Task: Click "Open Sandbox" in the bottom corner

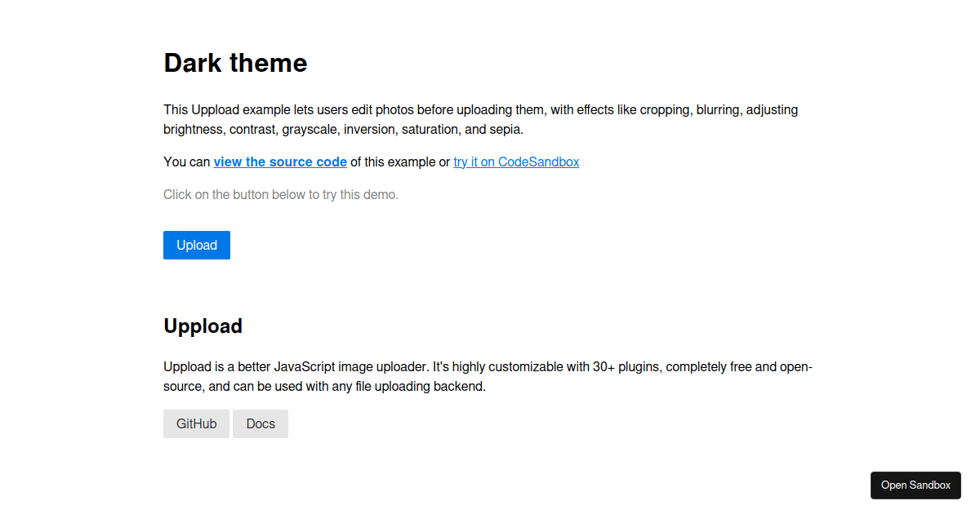Action: 915,485
